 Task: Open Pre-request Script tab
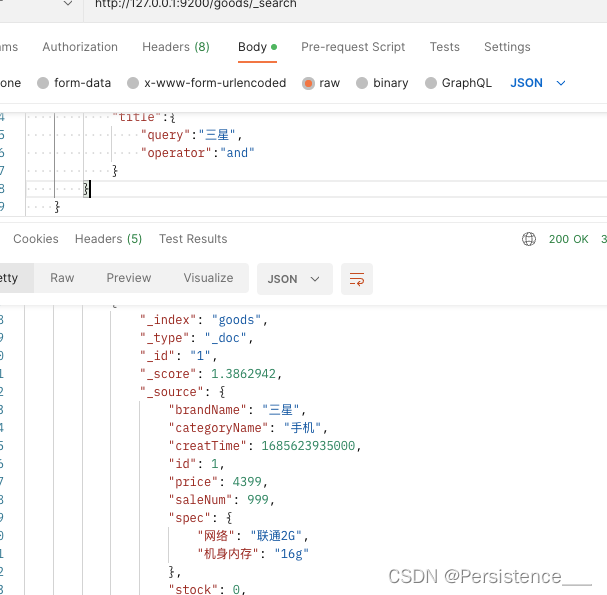(353, 47)
